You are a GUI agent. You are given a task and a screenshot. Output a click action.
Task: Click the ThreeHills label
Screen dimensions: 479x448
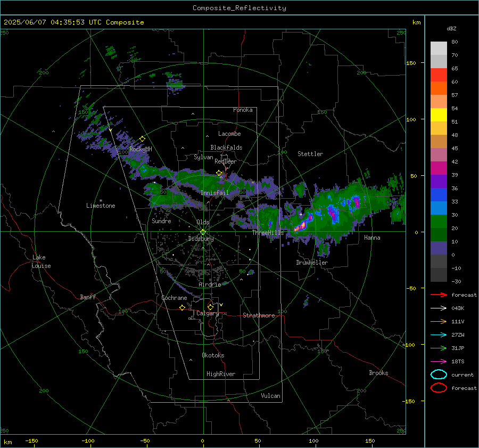(268, 233)
